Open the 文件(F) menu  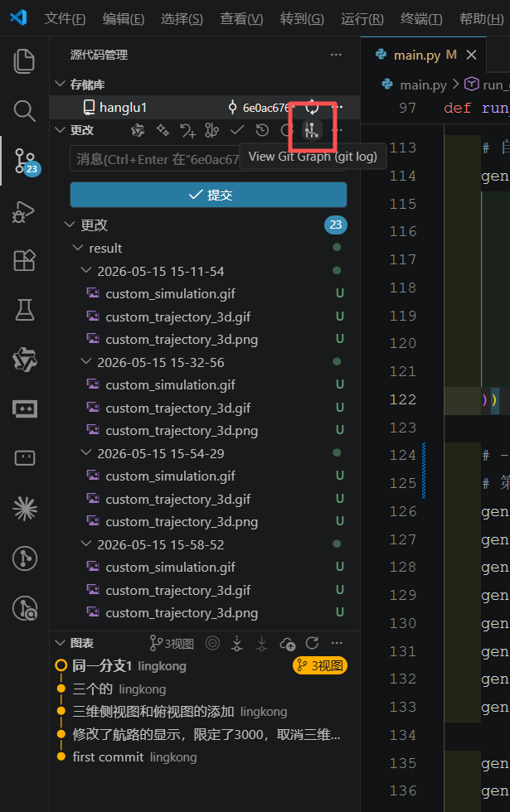[65, 18]
